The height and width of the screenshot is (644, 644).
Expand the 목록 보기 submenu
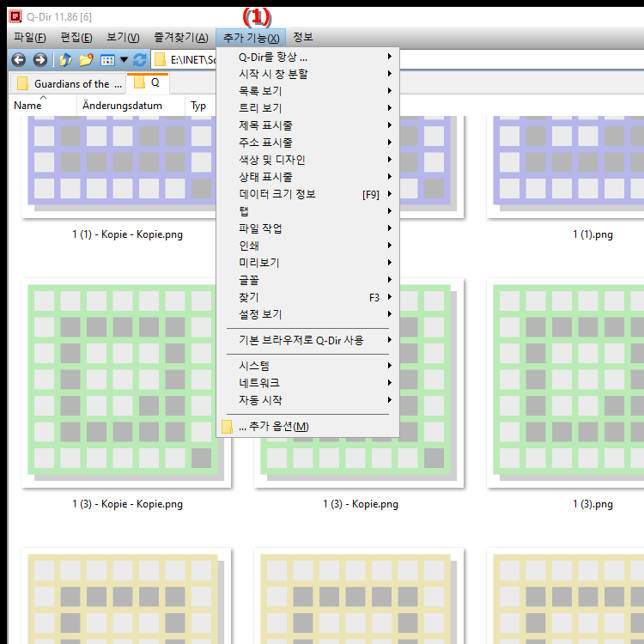307,91
